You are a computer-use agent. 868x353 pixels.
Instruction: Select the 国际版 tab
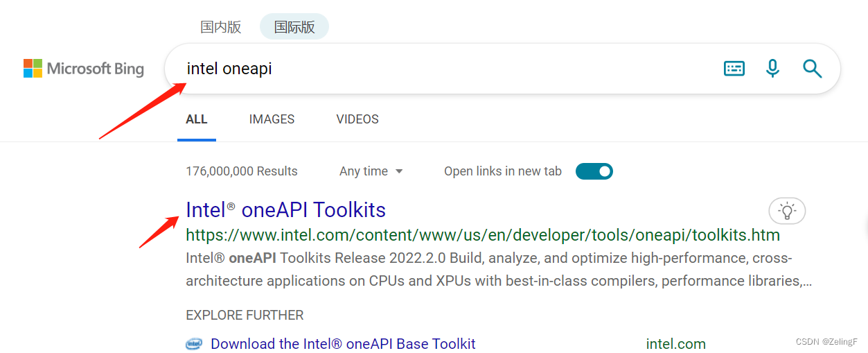[294, 27]
